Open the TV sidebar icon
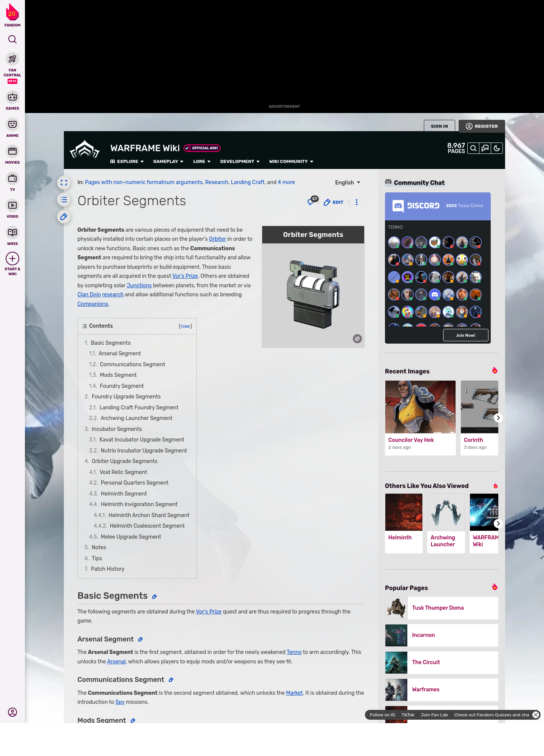The width and height of the screenshot is (544, 756). pyautogui.click(x=12, y=178)
